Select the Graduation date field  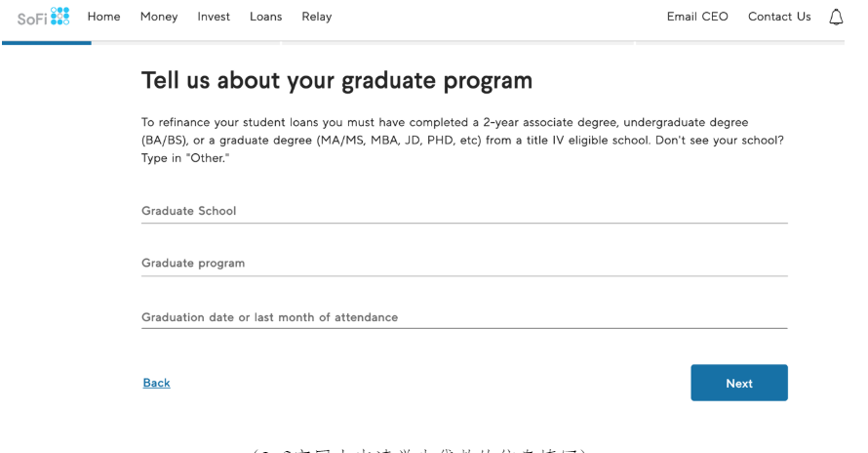point(464,317)
